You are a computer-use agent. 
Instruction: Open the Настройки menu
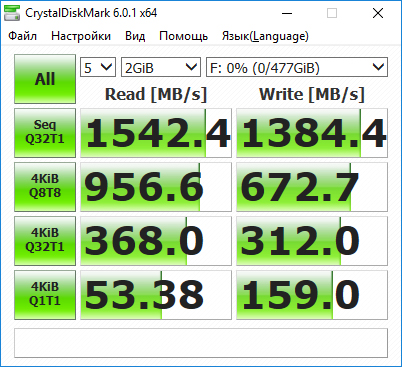click(81, 36)
